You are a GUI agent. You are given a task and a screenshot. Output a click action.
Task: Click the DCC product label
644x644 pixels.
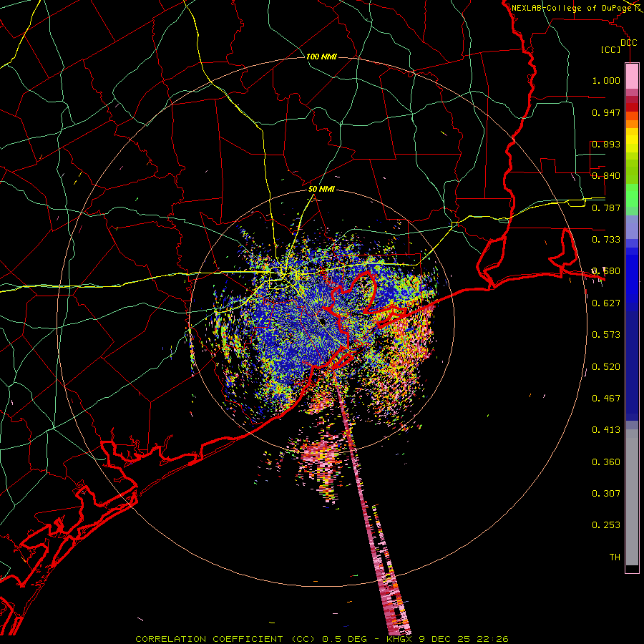[628, 43]
